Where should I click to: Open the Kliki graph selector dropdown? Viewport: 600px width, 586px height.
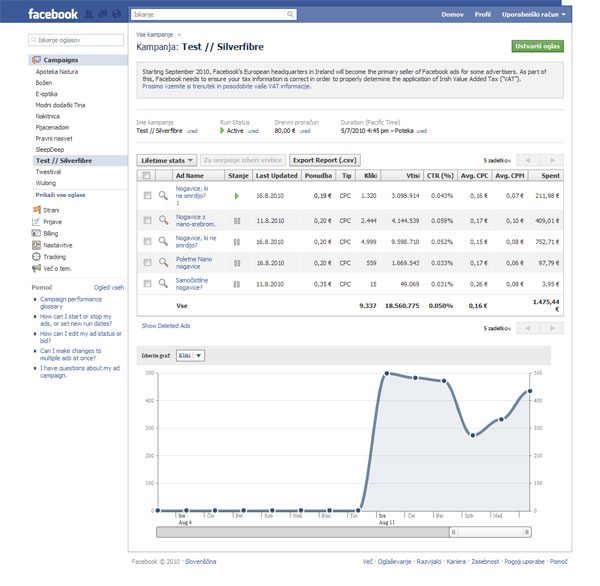(x=190, y=356)
